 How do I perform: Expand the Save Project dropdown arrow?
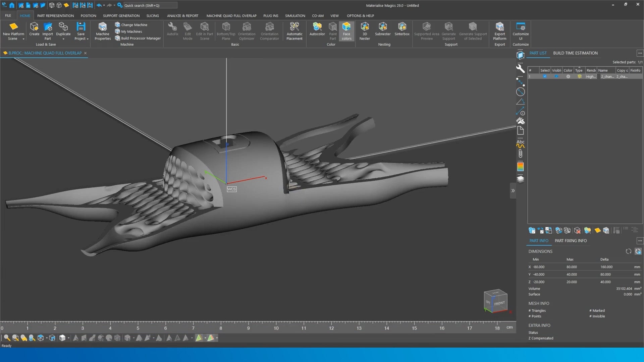tap(88, 39)
